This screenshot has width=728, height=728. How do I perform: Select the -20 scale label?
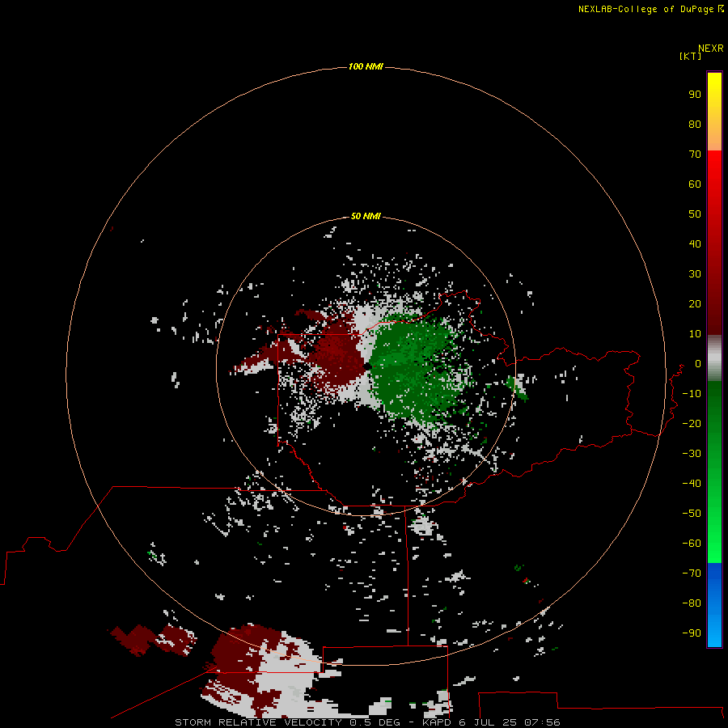692,423
